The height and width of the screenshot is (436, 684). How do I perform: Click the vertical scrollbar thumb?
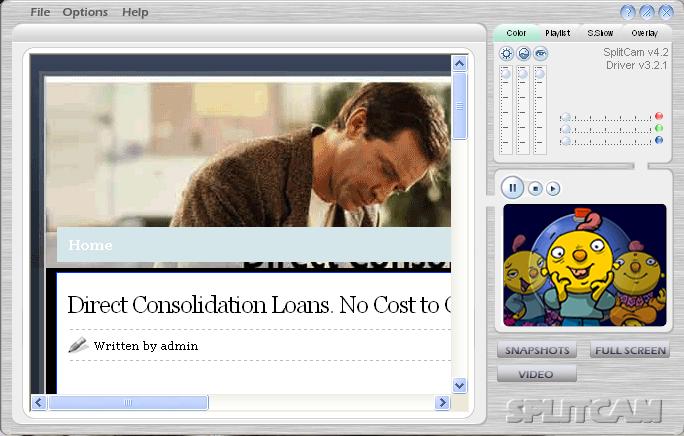[459, 106]
